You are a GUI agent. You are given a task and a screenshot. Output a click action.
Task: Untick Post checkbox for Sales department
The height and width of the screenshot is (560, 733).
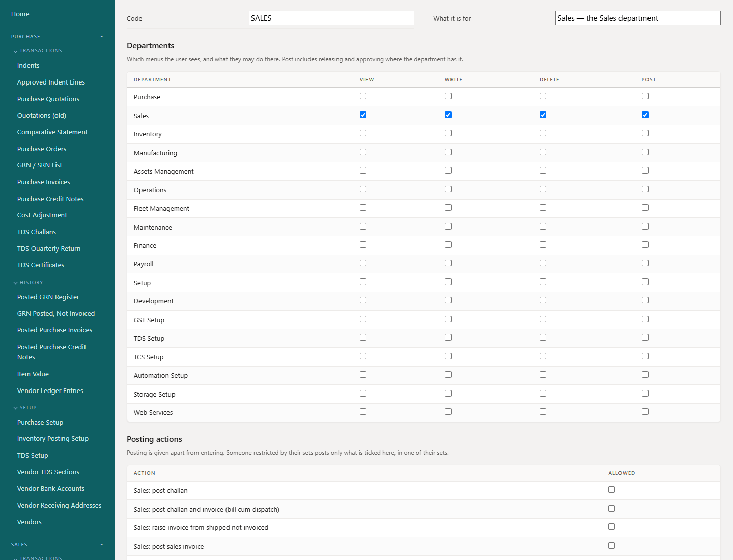coord(645,115)
